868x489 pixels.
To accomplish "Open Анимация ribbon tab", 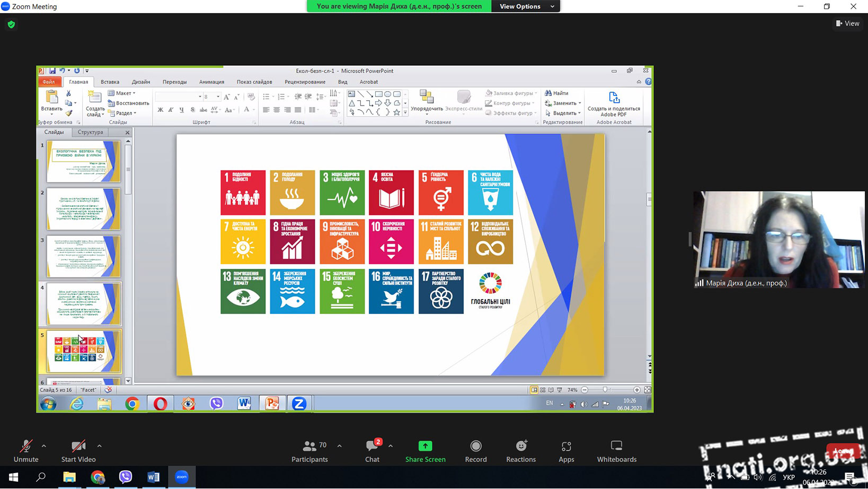I will tap(211, 82).
